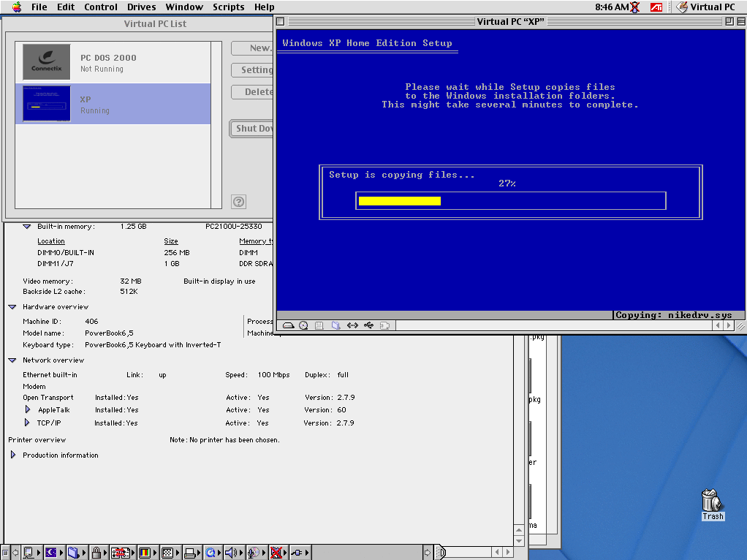This screenshot has width=747, height=560.
Task: Click scroll up arrow of System Profiler window
Action: (519, 530)
